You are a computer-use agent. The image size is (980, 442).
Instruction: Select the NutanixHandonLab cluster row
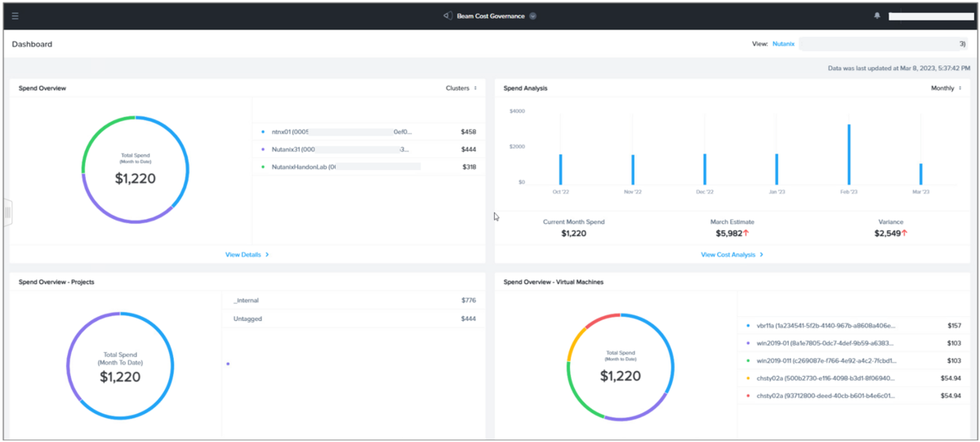(x=368, y=167)
